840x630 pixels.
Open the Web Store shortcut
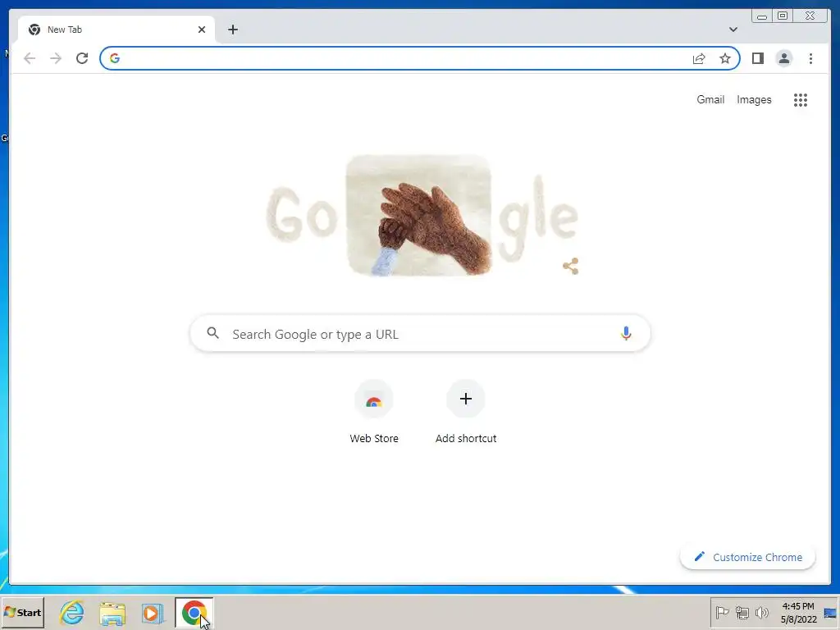click(x=374, y=412)
